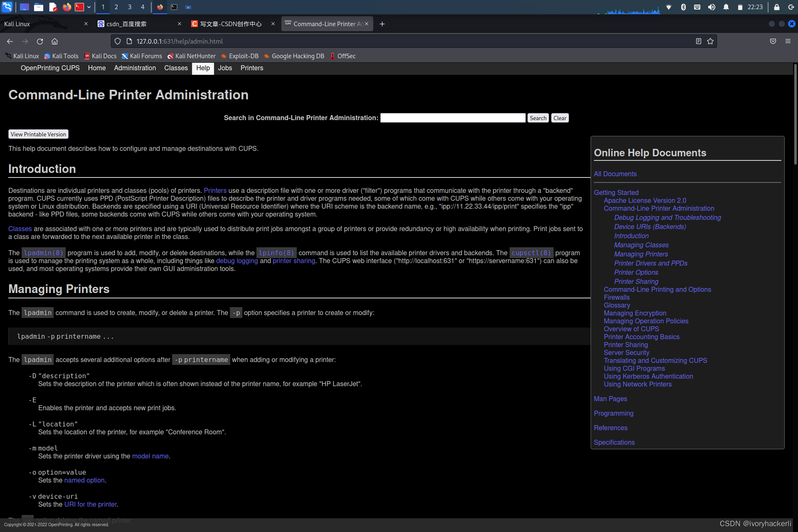Click the View Printable Version button
The image size is (798, 532).
tap(38, 134)
